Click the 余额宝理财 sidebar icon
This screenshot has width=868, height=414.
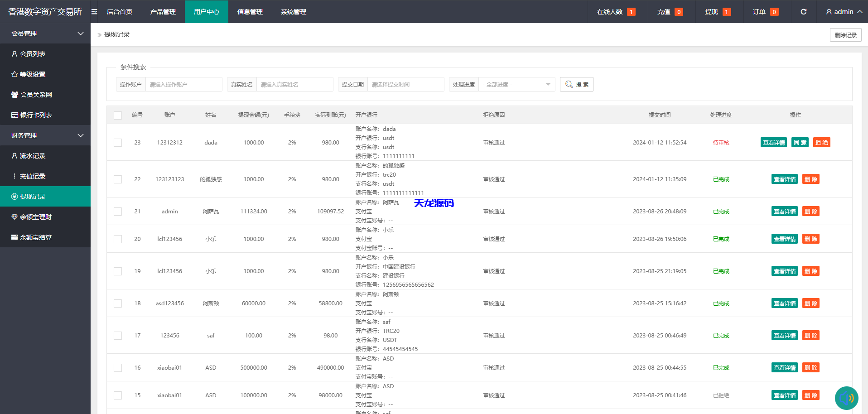coord(14,217)
